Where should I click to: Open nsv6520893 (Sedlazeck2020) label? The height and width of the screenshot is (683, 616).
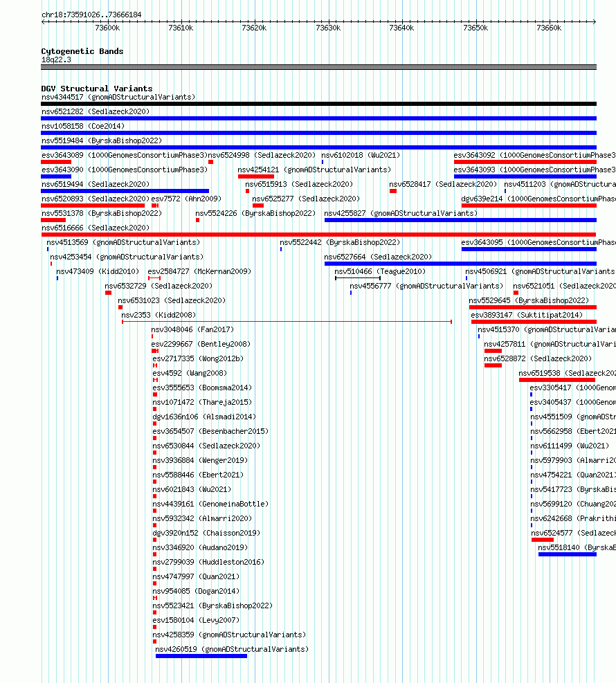click(96, 199)
